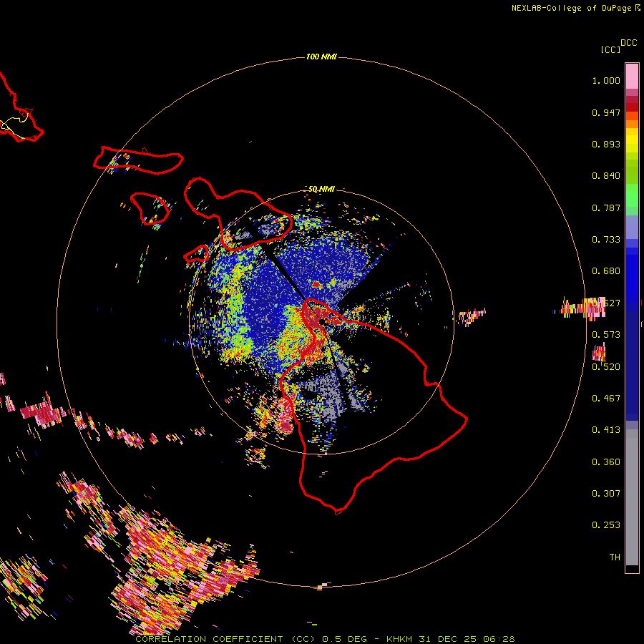The image size is (644, 644).
Task: Click the Correlation Coefficient caption at bottom
Action: pyautogui.click(x=326, y=639)
